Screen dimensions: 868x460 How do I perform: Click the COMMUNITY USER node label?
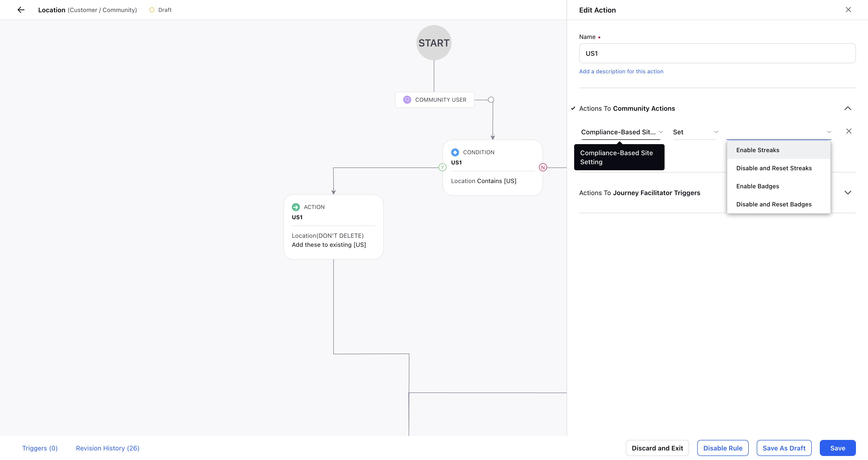pyautogui.click(x=440, y=100)
